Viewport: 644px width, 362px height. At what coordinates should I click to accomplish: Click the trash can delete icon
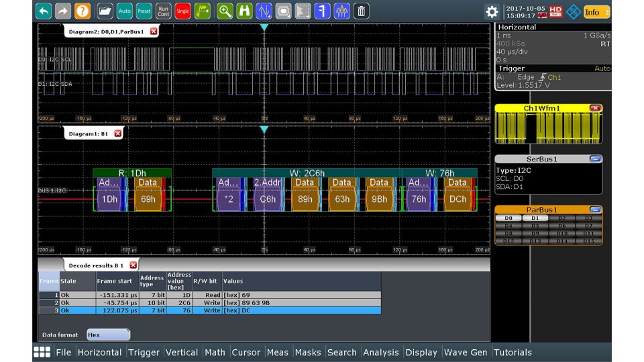[361, 11]
